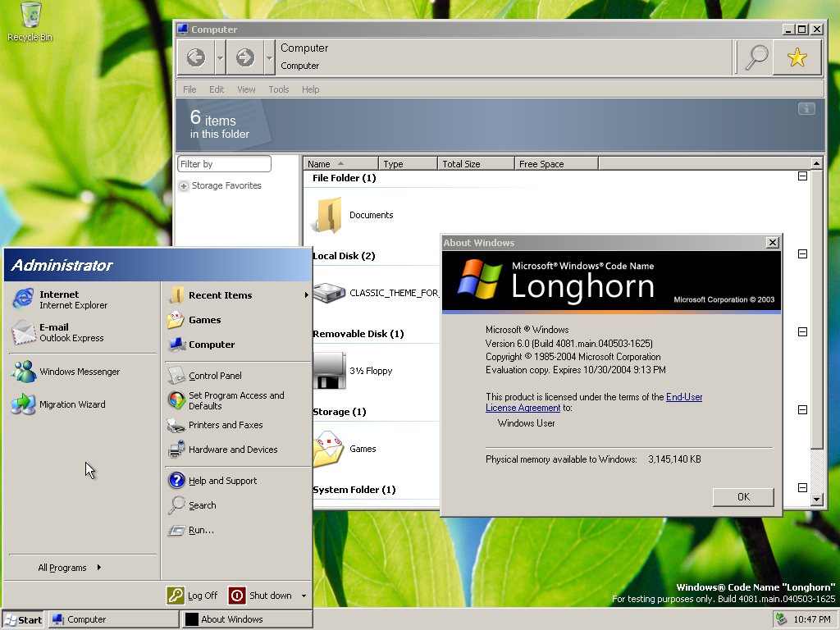840x630 pixels.
Task: Click OK in About Windows dialog
Action: point(743,497)
